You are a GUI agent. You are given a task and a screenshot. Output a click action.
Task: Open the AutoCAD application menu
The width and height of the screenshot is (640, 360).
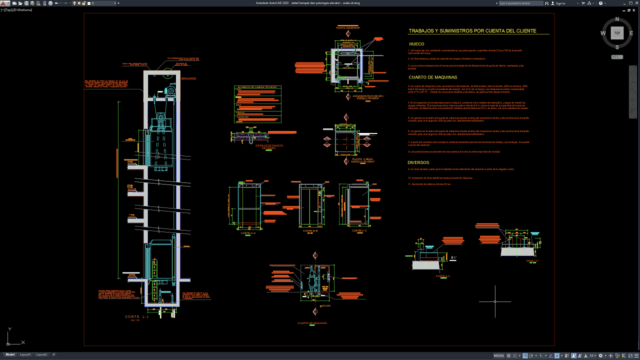tap(5, 3)
